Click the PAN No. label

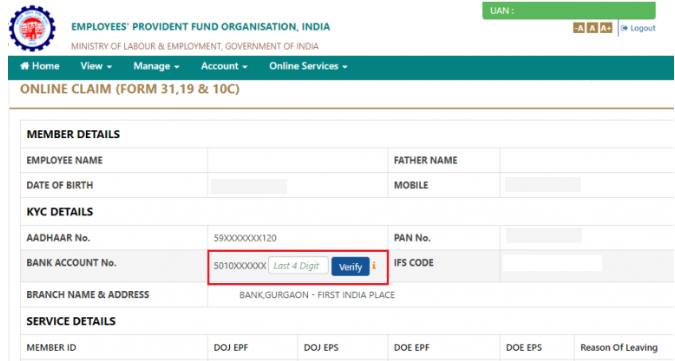pos(412,238)
